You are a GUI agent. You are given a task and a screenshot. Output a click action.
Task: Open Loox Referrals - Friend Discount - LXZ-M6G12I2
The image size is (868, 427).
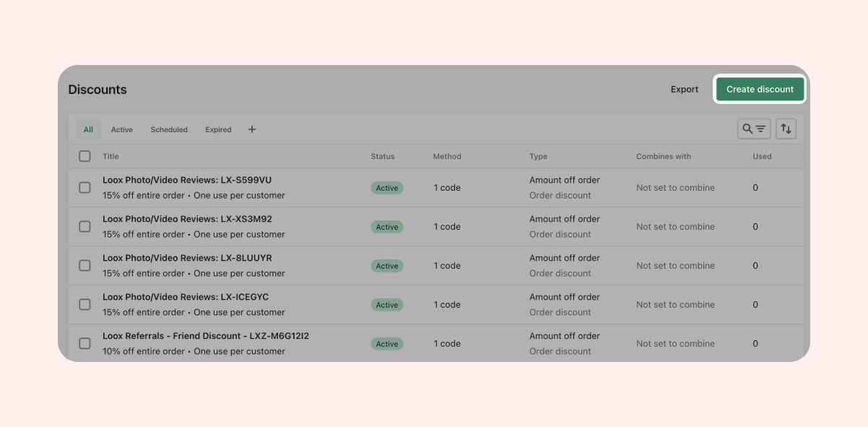tap(206, 336)
